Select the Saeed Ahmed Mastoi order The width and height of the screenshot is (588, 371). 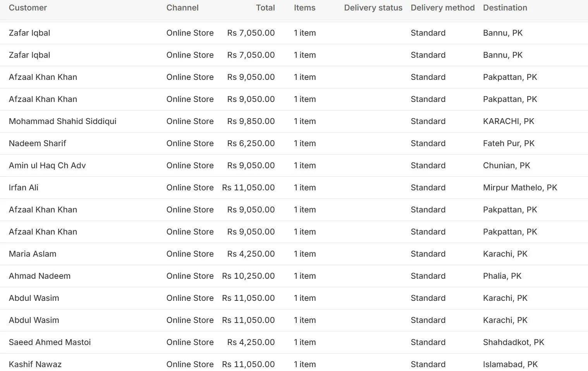[x=50, y=342]
